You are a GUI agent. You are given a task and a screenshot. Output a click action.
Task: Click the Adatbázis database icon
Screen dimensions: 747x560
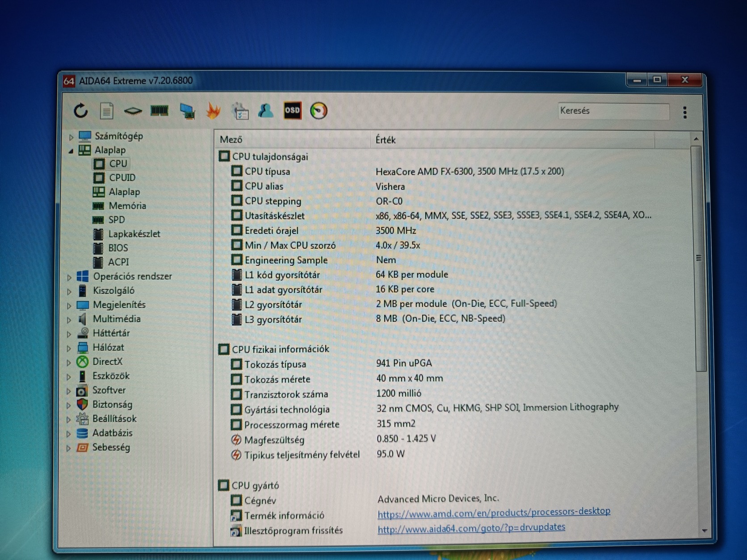click(82, 433)
